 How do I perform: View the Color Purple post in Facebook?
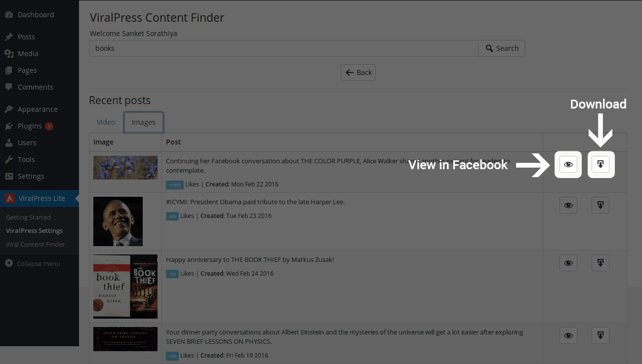568,164
